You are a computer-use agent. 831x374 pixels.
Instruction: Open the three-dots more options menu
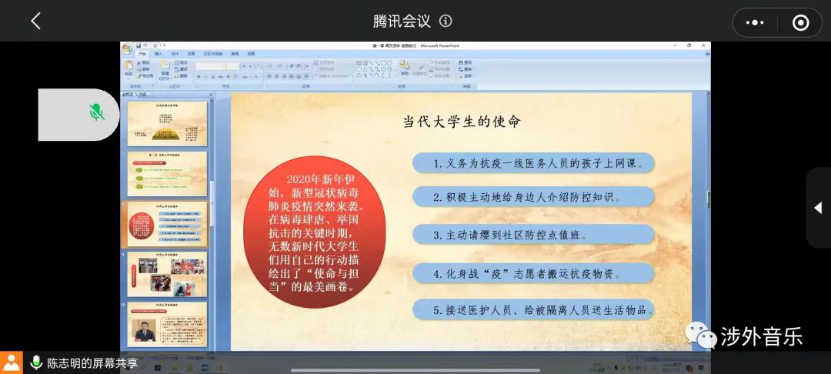(x=755, y=23)
